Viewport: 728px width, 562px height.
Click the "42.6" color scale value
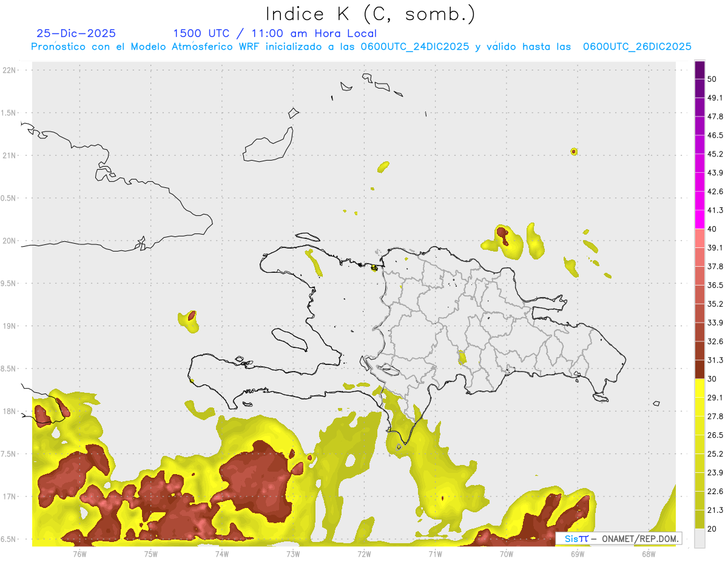point(716,192)
